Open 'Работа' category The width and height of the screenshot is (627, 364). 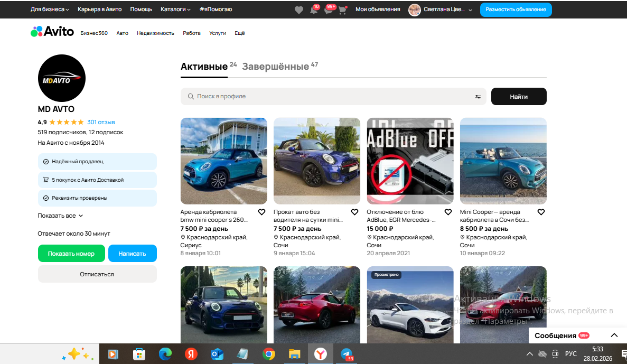[x=192, y=33]
